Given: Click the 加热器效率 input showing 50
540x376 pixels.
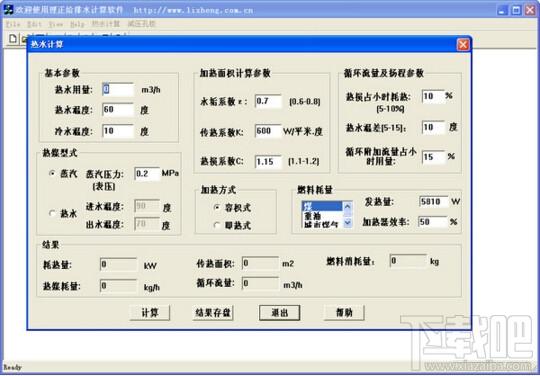Looking at the screenshot, I should coord(433,222).
